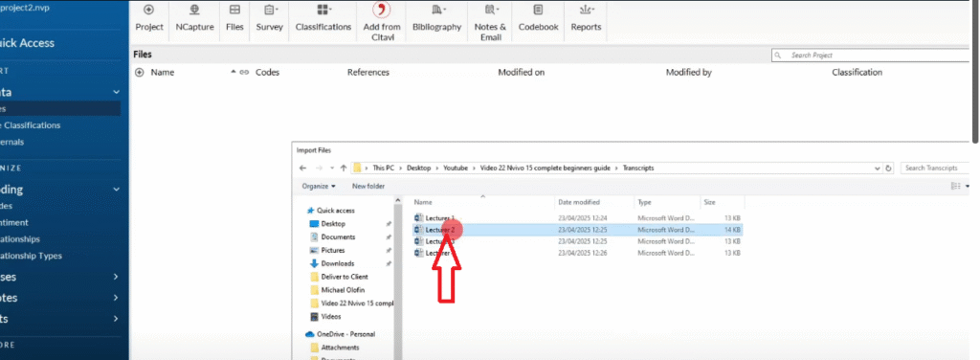Go up one folder level
The image size is (980, 360).
point(344,169)
